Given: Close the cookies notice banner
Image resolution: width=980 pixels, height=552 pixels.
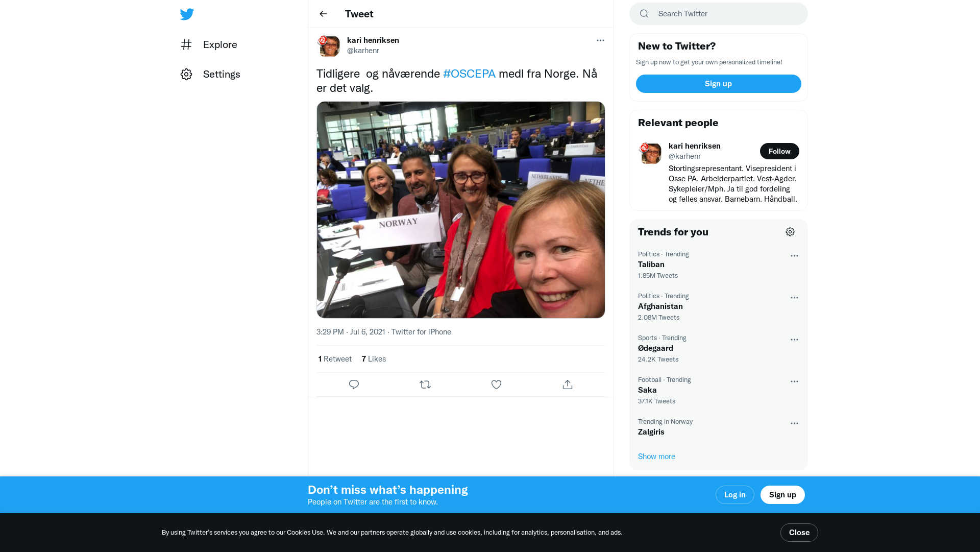Looking at the screenshot, I should [799, 533].
